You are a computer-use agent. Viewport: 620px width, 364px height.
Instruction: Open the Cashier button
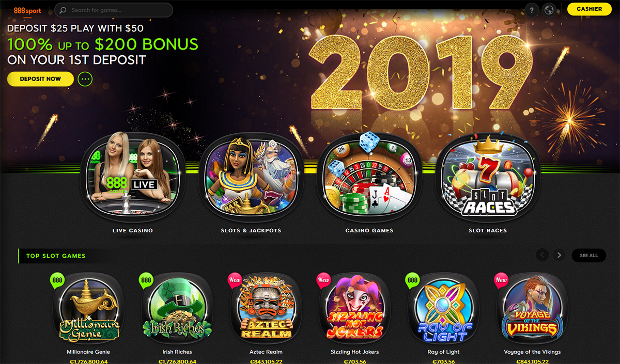(589, 9)
